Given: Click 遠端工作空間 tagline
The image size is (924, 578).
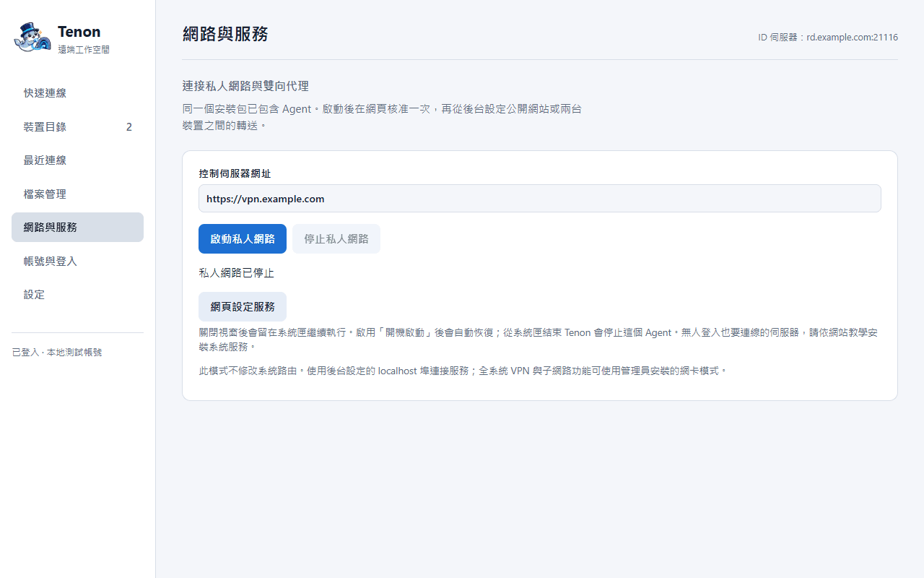Looking at the screenshot, I should [x=84, y=50].
